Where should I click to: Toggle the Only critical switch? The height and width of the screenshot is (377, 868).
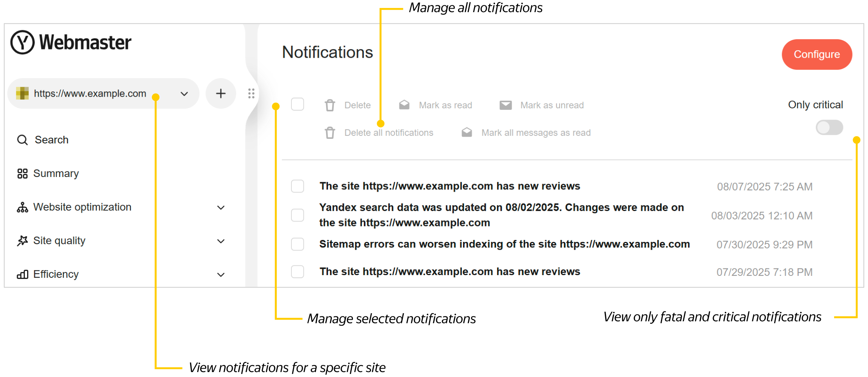point(829,128)
